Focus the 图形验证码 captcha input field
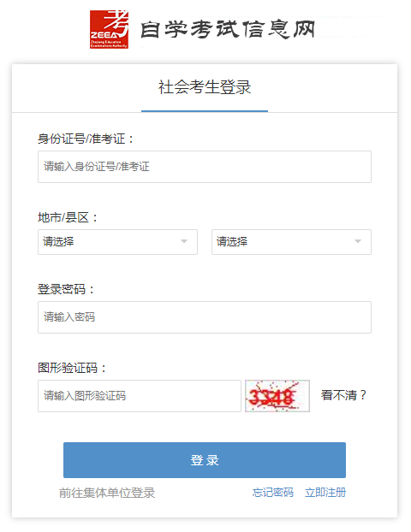 click(x=140, y=396)
